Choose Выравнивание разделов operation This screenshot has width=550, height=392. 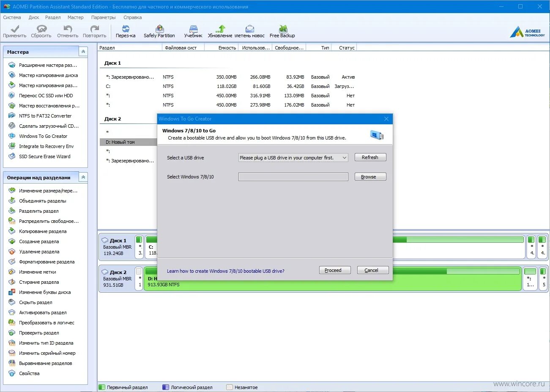point(45,363)
